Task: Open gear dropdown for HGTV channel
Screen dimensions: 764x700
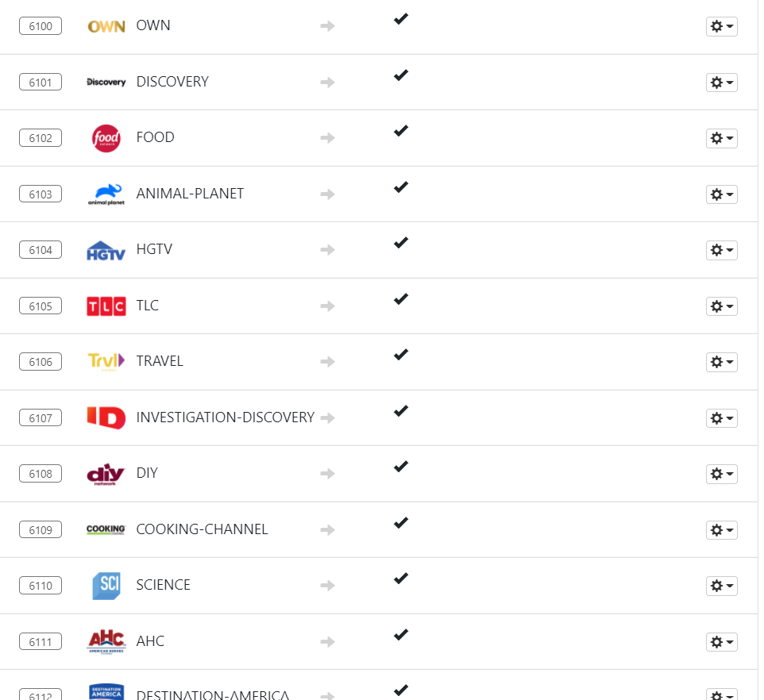Action: coord(721,250)
